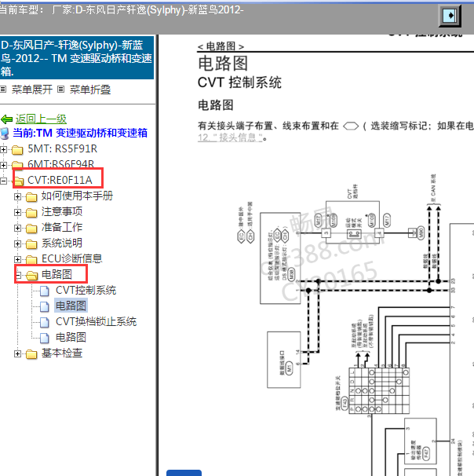Click 菜单展开 to expand all menus
Image resolution: width=474 pixels, height=476 pixels.
pos(32,90)
